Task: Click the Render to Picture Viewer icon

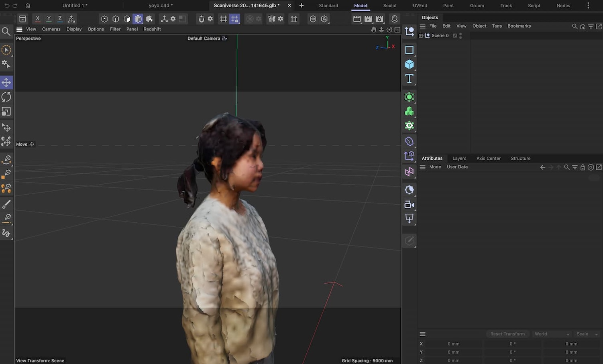Action: point(368,19)
